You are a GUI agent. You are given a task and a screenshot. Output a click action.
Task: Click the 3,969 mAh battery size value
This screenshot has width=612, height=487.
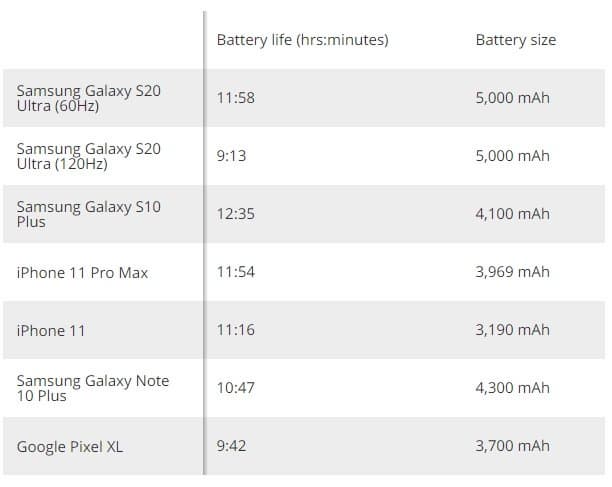(x=512, y=273)
